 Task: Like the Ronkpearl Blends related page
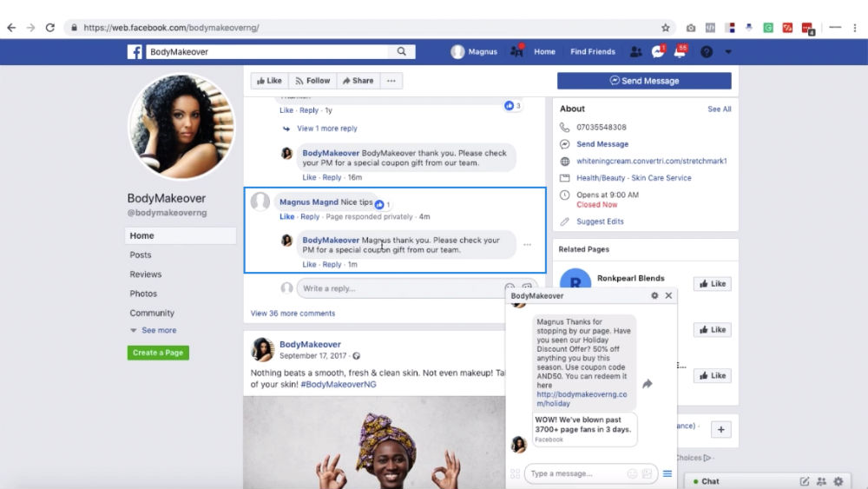point(713,283)
